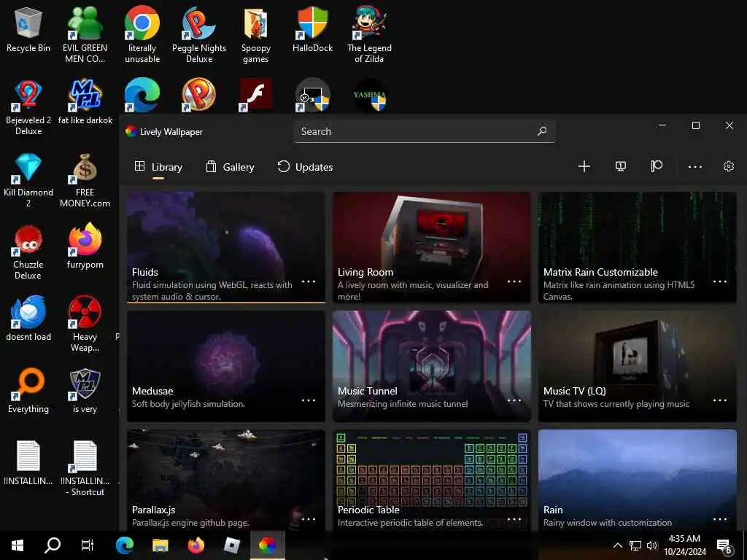Open Lively Wallpaper settings gear
This screenshot has width=747, height=560.
click(729, 166)
